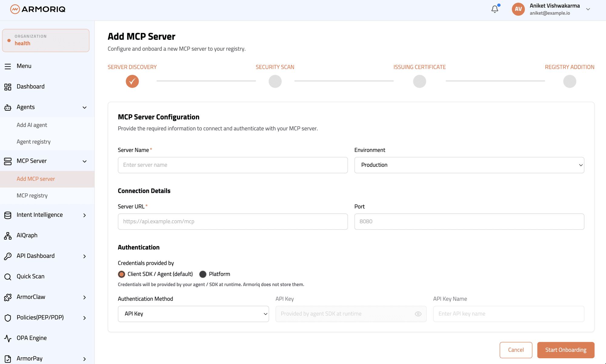Focus the Server Name input field
The image size is (606, 364).
[233, 165]
